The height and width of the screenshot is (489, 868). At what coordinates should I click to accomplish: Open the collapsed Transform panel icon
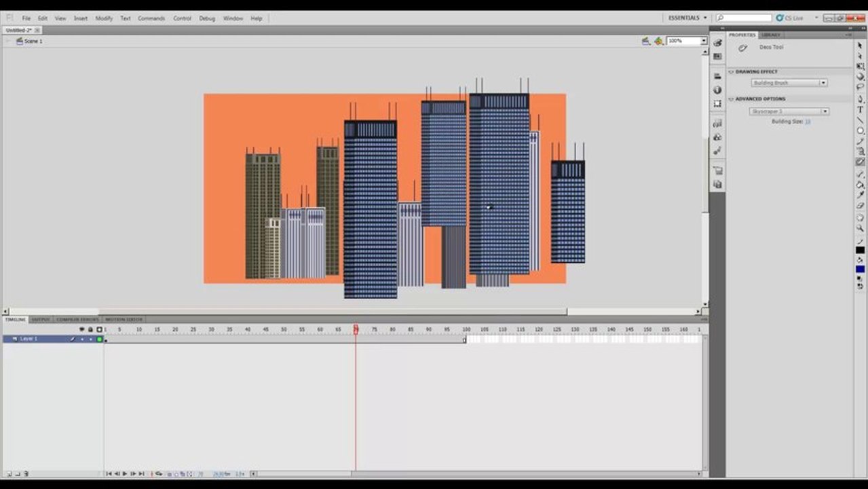click(x=717, y=103)
